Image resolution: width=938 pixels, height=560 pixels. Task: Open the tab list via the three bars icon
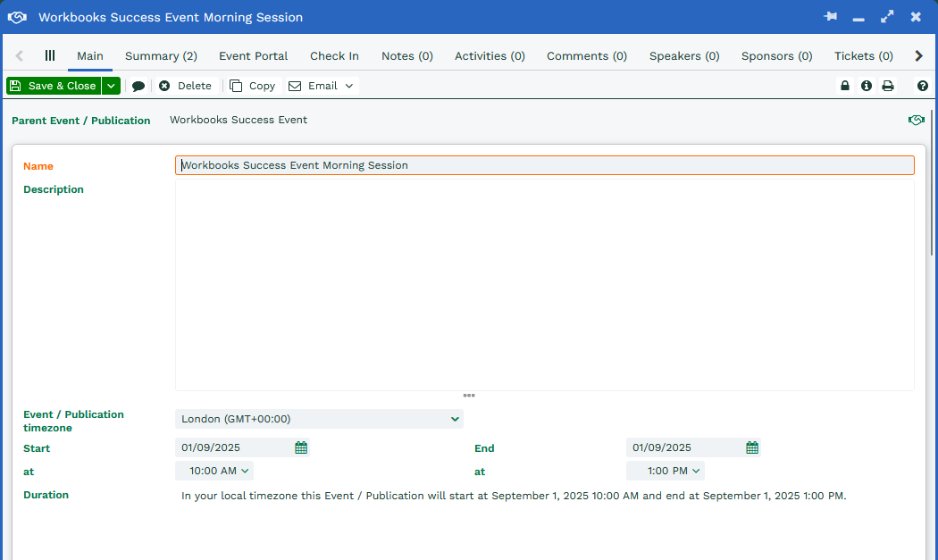[50, 55]
